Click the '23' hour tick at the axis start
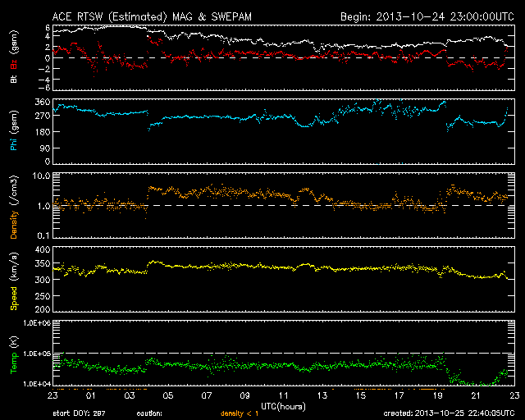Image resolution: width=525 pixels, height=420 pixels. coord(52,395)
